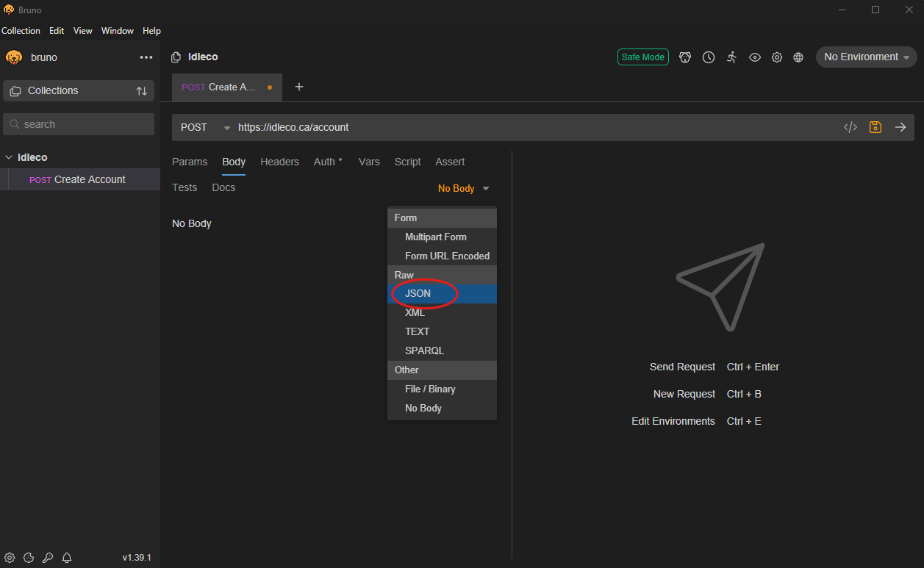The width and height of the screenshot is (924, 568).
Task: Open collection settings gear in top toolbar
Action: (776, 57)
